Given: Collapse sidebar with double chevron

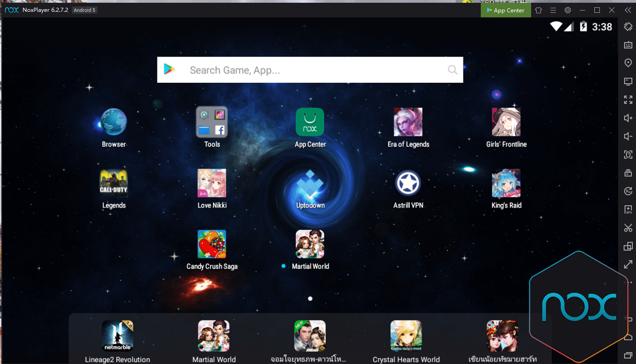Looking at the screenshot, I should click(x=628, y=10).
